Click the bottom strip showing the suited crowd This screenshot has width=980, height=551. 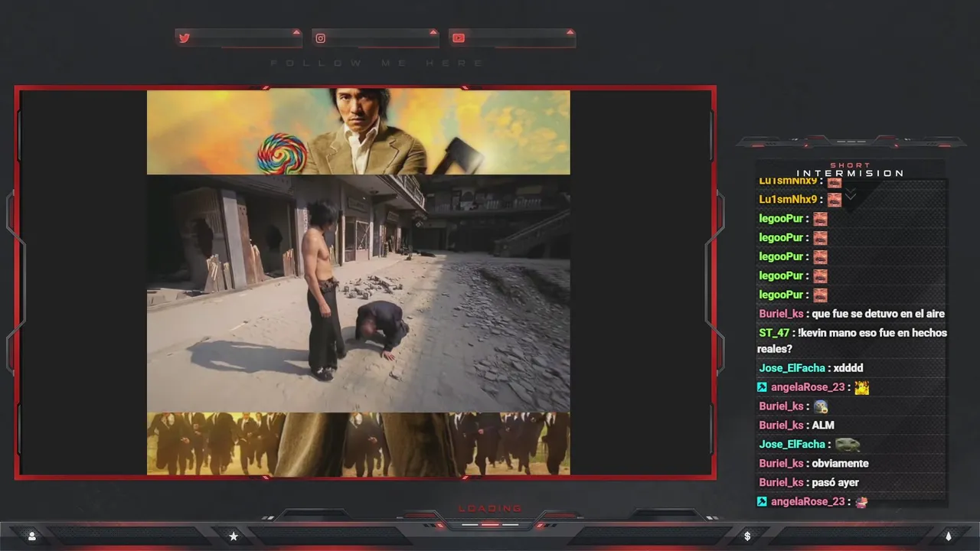pyautogui.click(x=358, y=444)
